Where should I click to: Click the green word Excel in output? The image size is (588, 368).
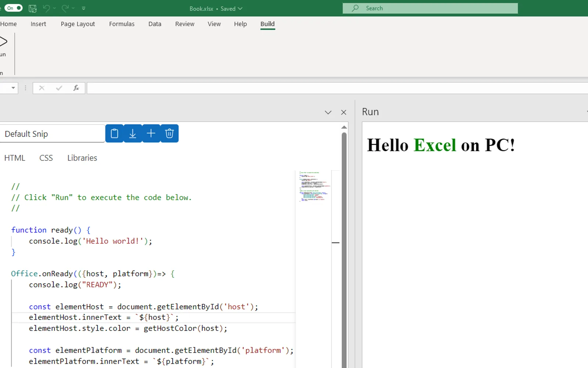tap(435, 145)
